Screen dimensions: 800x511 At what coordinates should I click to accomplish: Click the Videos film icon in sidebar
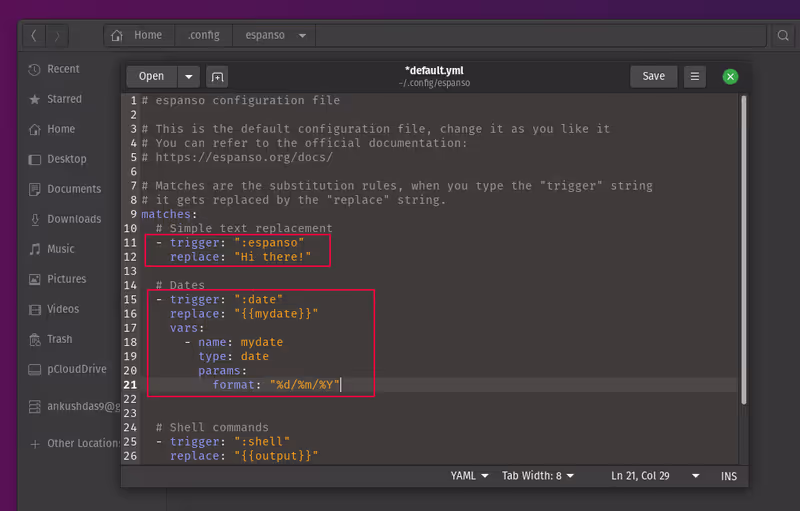coord(34,310)
